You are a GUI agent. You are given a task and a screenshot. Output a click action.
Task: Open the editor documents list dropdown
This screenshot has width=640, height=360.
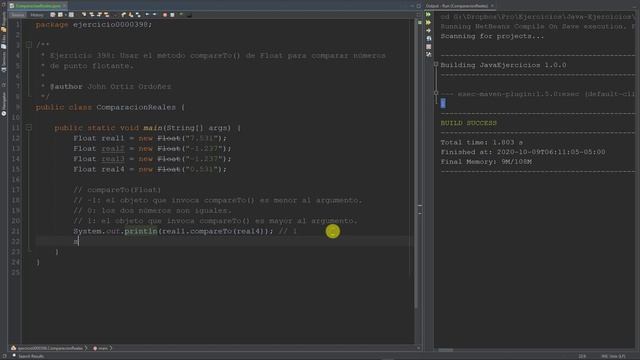412,6
